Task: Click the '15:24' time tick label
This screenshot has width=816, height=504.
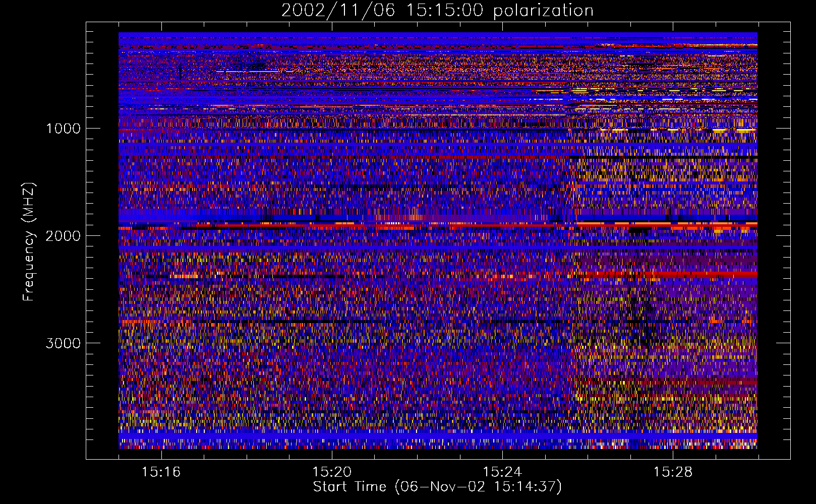Action: [x=502, y=472]
